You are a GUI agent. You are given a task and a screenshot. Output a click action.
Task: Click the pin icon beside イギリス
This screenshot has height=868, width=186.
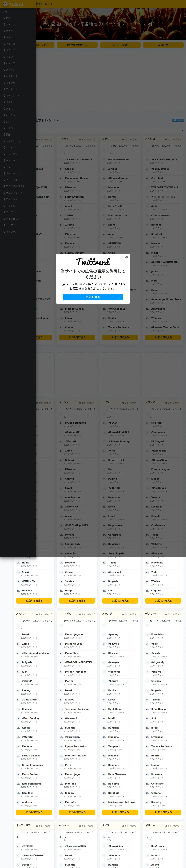pyautogui.click(x=4, y=44)
